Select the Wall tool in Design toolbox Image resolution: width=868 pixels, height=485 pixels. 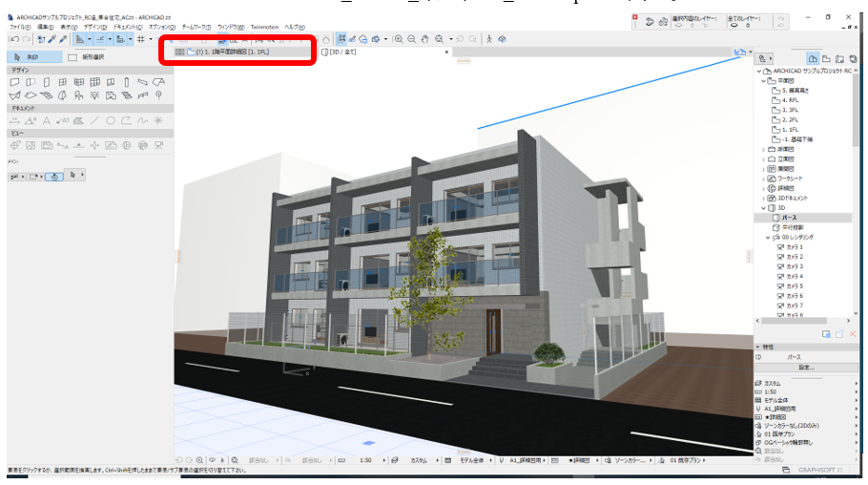pos(15,82)
